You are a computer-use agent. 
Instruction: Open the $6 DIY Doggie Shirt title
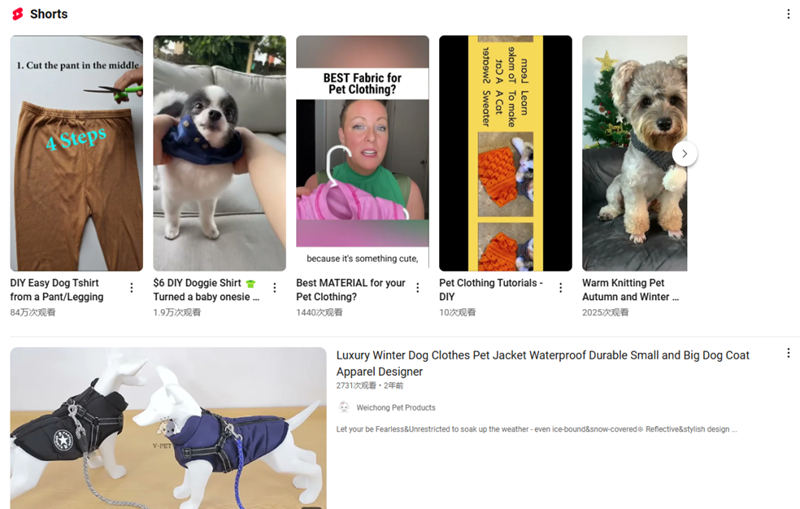click(x=206, y=290)
